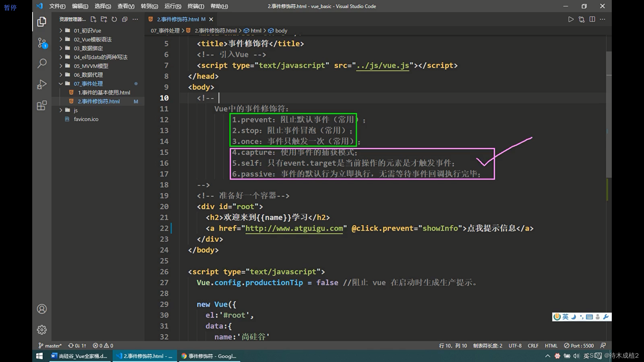
Task: Open the 转到(G) menu
Action: 149,6
